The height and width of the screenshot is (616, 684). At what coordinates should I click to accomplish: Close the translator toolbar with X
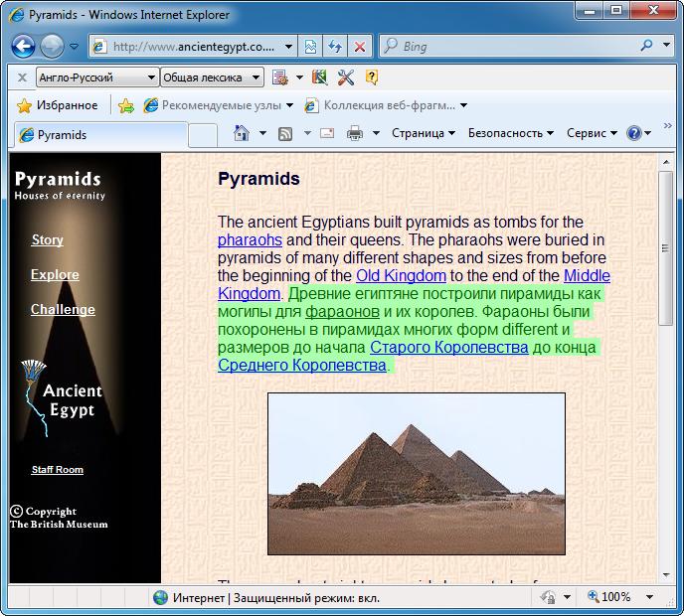pyautogui.click(x=22, y=77)
